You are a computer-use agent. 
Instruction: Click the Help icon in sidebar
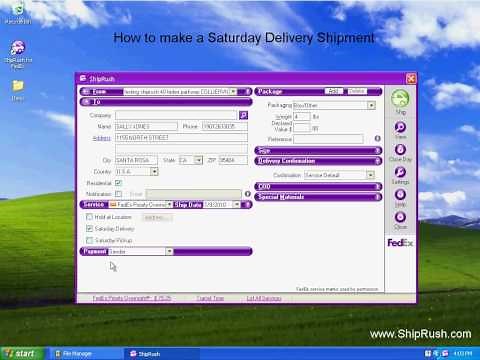tap(400, 194)
